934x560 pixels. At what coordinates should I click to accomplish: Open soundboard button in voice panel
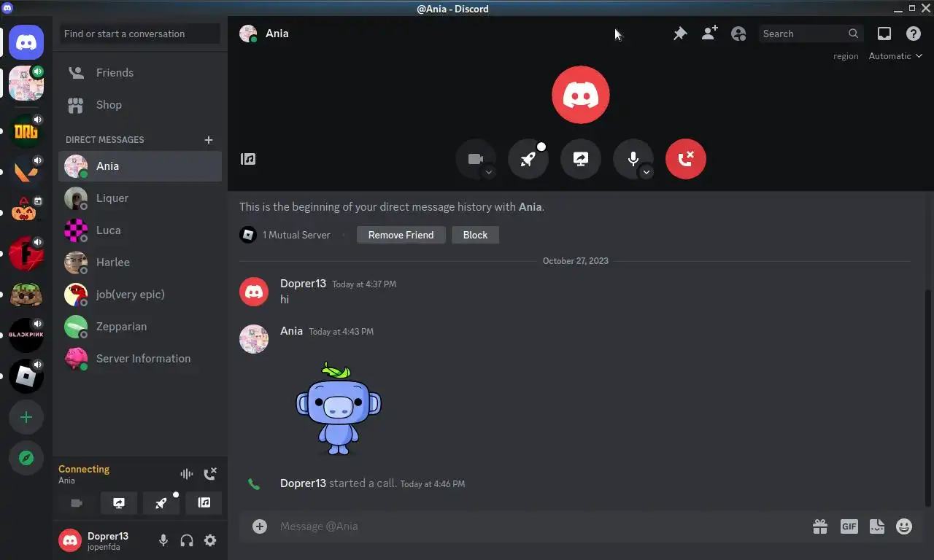(204, 503)
